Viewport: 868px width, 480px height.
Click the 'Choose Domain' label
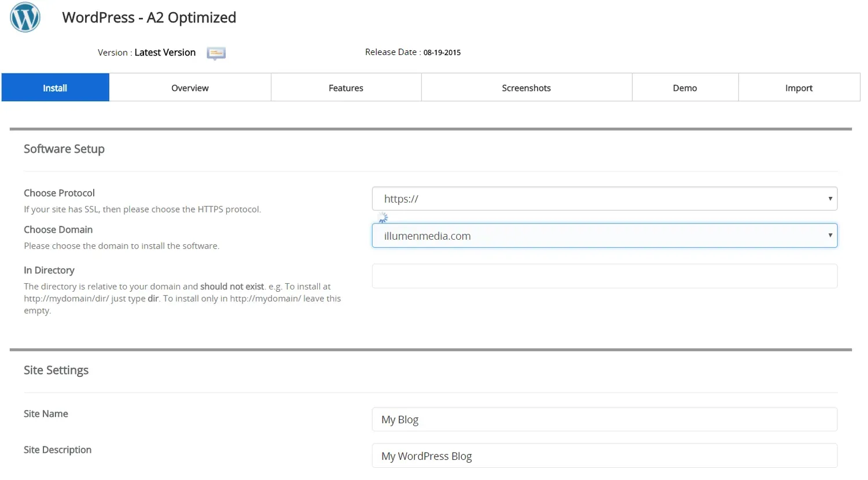pos(58,230)
